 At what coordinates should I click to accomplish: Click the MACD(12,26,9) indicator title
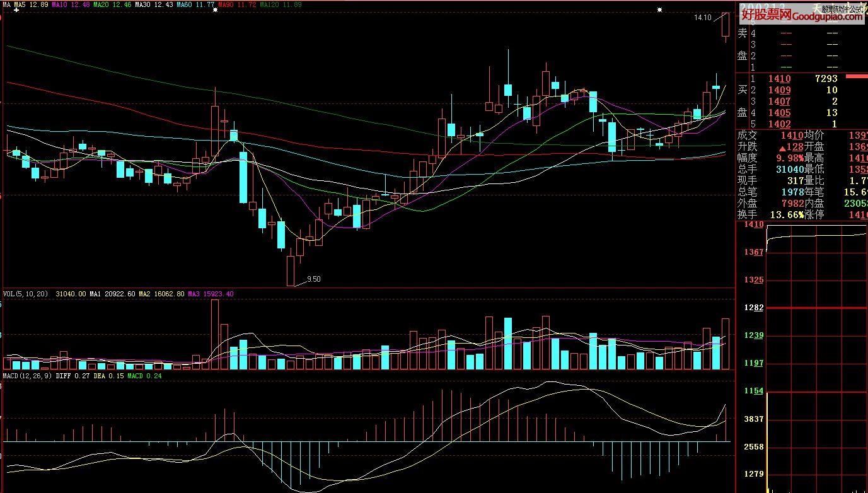click(28, 376)
